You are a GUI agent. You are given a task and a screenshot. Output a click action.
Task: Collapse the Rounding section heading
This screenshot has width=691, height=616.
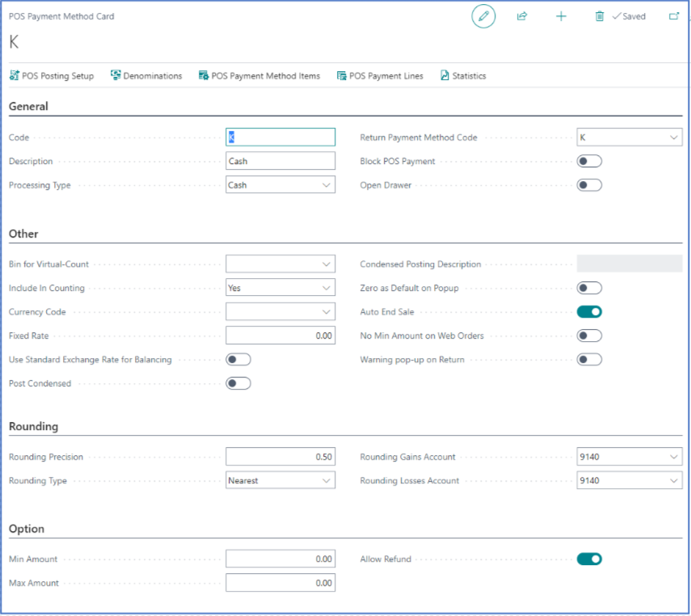point(33,426)
